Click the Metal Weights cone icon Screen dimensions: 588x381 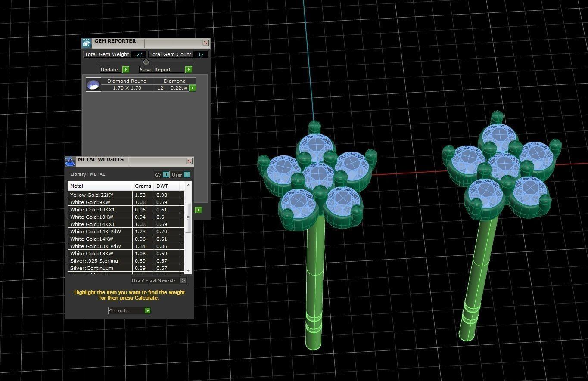coord(70,161)
